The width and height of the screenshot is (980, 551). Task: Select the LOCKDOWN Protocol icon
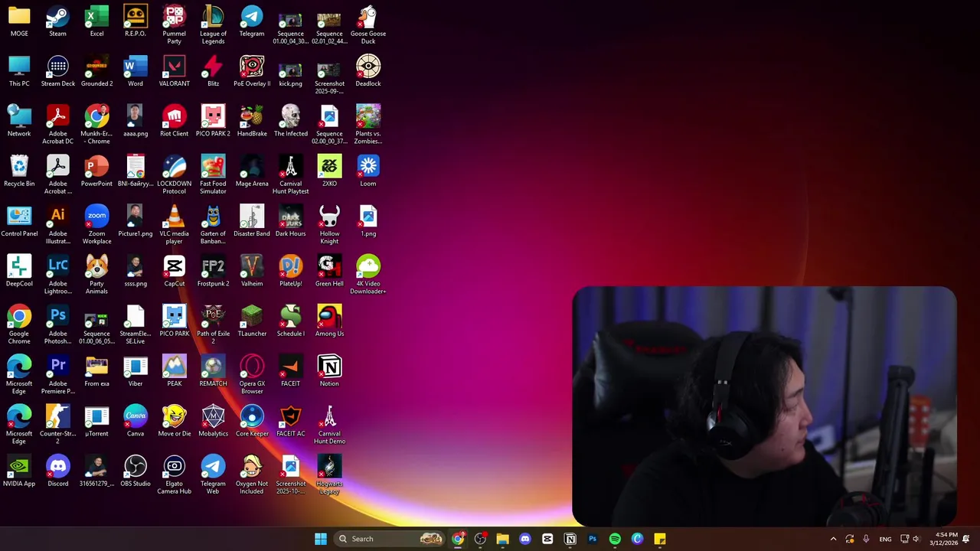pos(174,174)
